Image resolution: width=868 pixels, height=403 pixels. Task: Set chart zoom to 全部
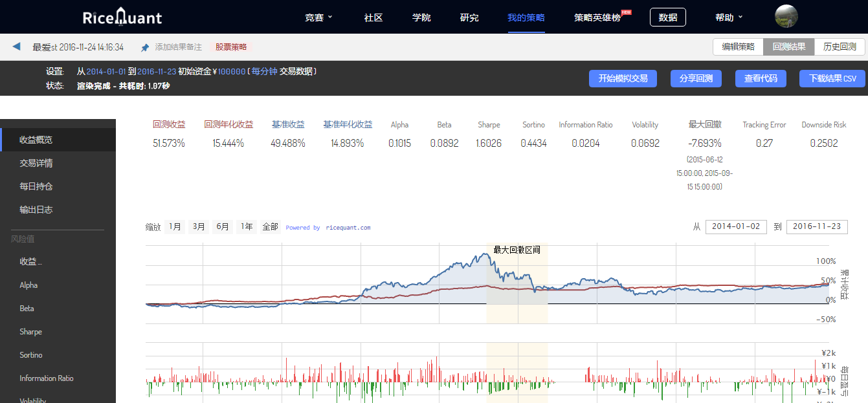(270, 226)
